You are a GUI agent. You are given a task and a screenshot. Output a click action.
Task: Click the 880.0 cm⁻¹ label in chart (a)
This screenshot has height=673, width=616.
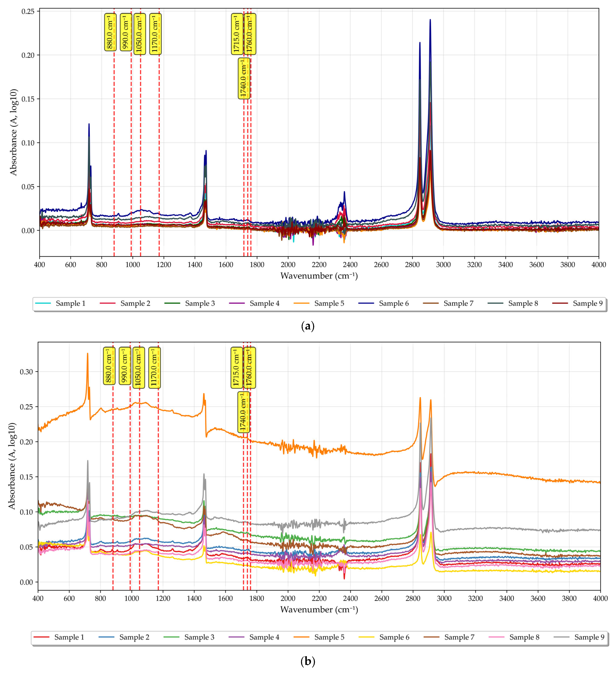pyautogui.click(x=110, y=32)
